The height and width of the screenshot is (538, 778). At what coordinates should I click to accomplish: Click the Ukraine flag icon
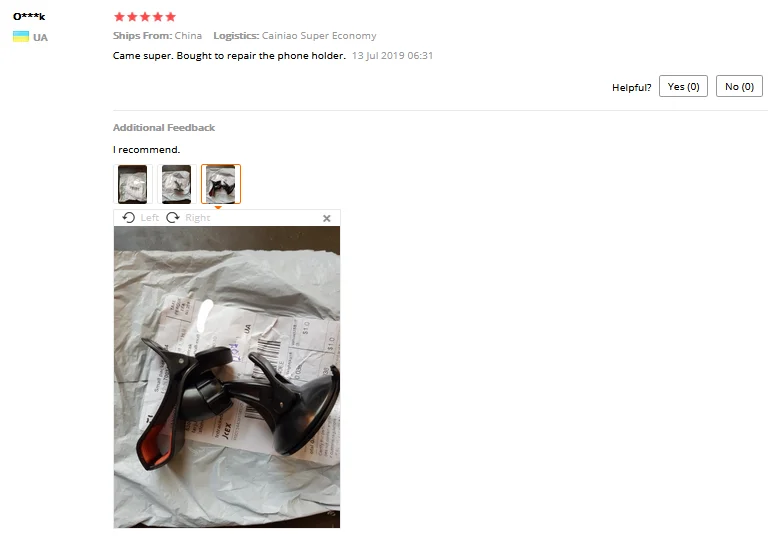click(x=21, y=37)
